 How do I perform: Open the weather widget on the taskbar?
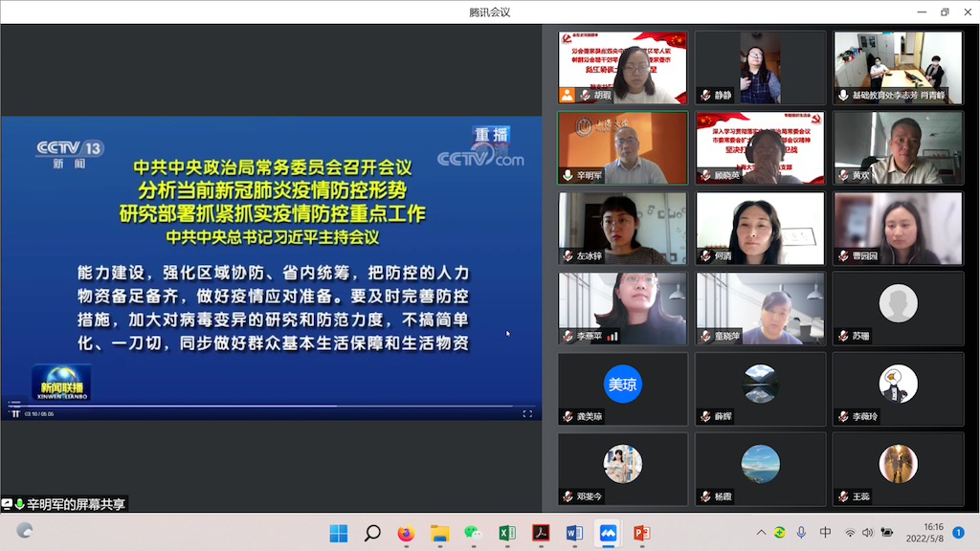[x=26, y=531]
